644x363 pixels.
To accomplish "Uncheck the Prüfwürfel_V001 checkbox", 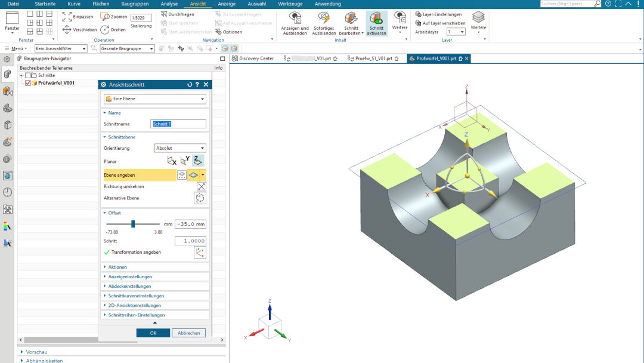I will point(28,83).
